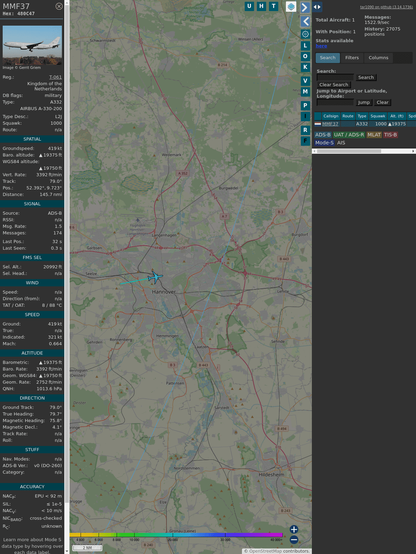Click the Search button beside the search field

tap(366, 77)
